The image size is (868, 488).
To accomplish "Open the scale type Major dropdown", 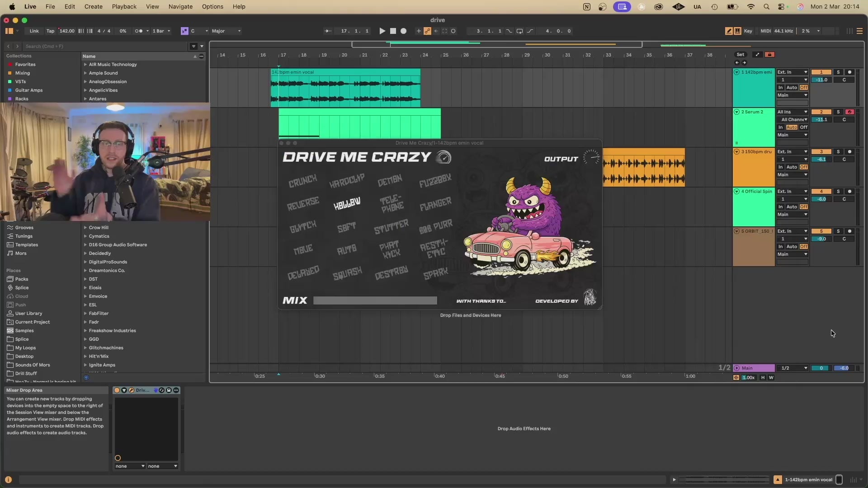I will pos(226,31).
